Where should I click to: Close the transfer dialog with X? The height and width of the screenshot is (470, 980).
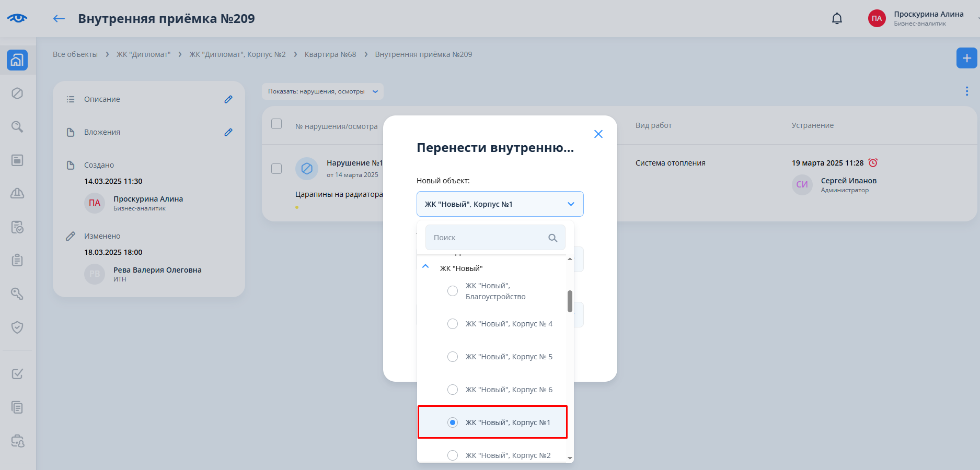pos(598,134)
